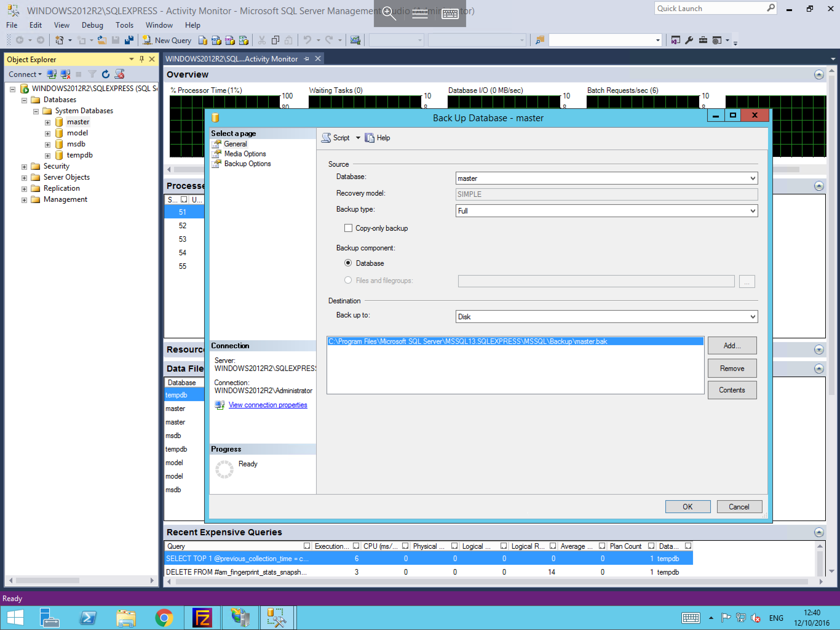840x630 pixels.
Task: Click the Database Engine Query icon
Action: click(203, 40)
